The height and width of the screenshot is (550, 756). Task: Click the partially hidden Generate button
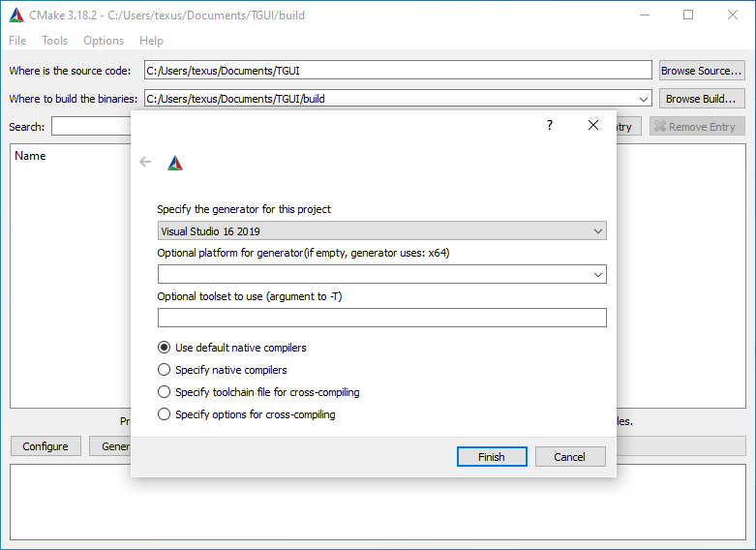coord(110,446)
